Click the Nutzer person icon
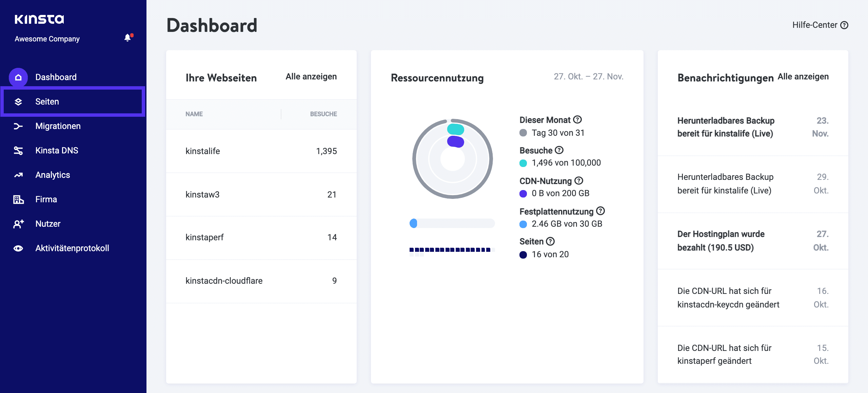The height and width of the screenshot is (393, 868). (18, 224)
